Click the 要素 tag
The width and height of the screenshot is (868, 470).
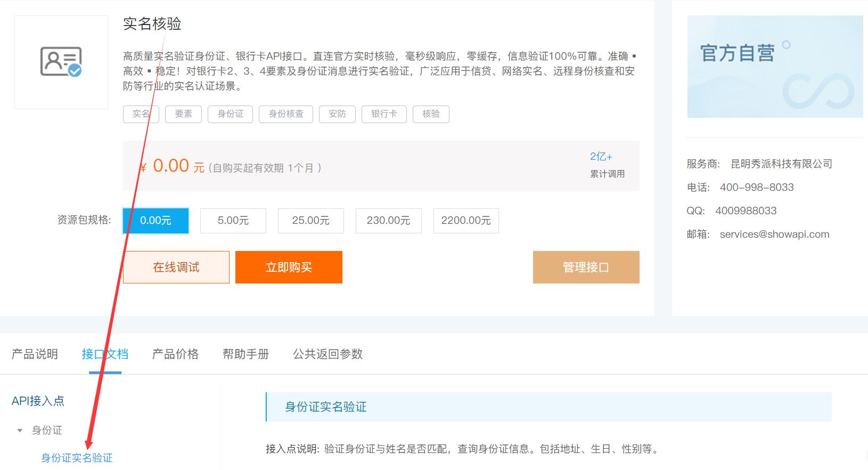pos(183,114)
